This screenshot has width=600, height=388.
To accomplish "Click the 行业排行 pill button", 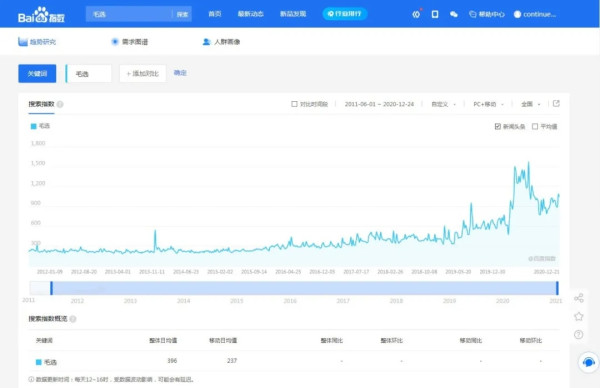I will pyautogui.click(x=345, y=14).
